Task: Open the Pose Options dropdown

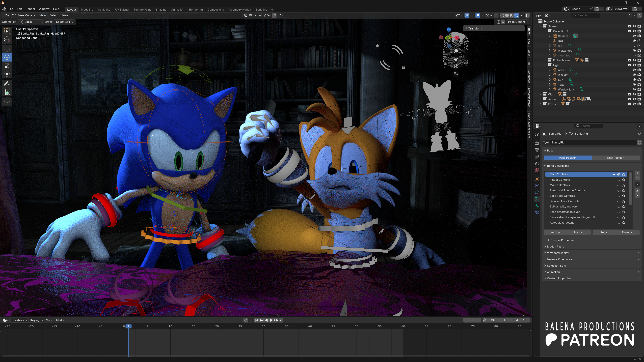Action: (518, 22)
